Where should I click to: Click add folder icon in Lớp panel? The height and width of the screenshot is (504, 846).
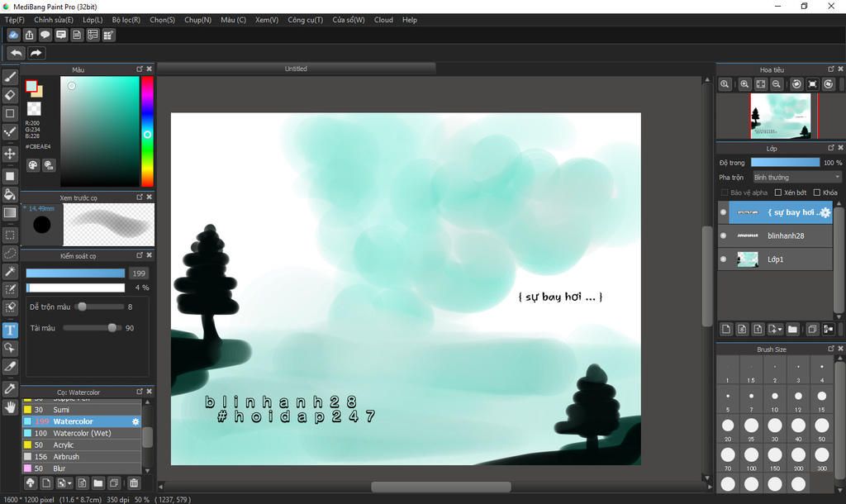click(x=792, y=329)
